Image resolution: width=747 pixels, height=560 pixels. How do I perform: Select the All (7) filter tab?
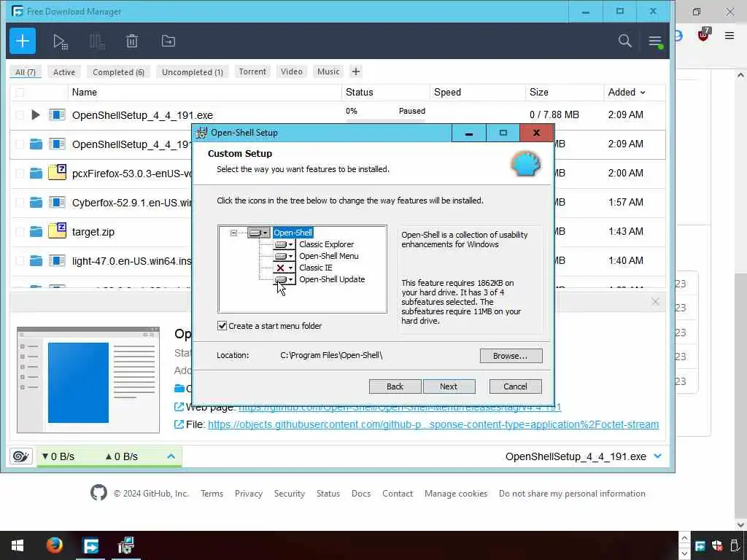[26, 72]
